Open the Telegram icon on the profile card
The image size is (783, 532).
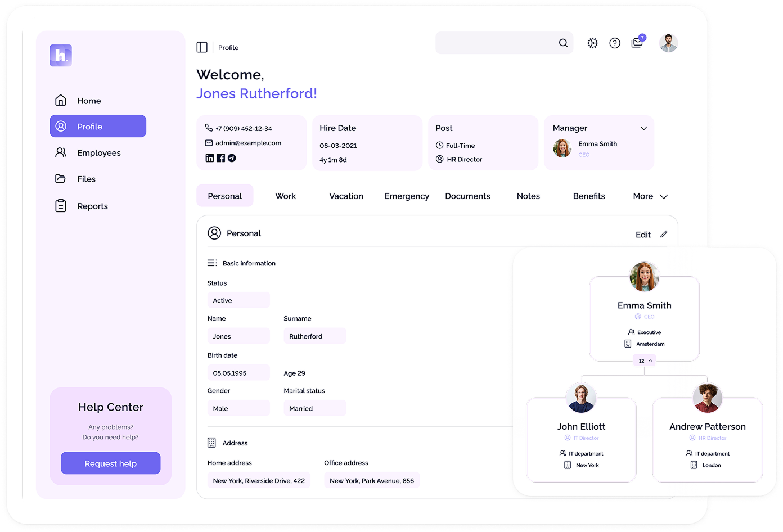tap(232, 158)
